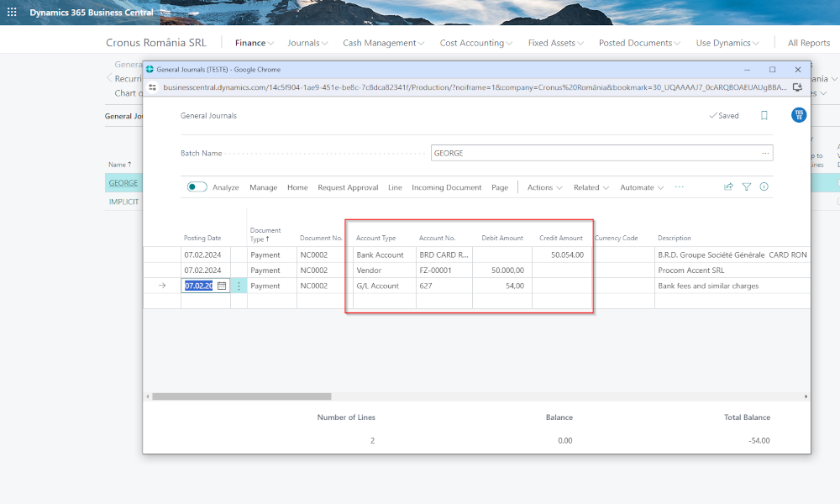840x504 pixels.
Task: Click the Description column header
Action: click(x=675, y=238)
